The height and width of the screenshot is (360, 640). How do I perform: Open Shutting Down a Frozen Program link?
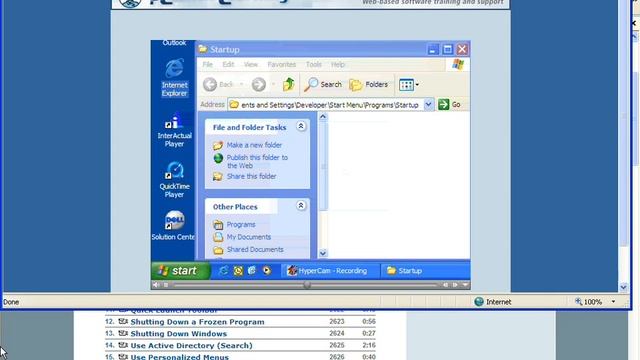(197, 322)
